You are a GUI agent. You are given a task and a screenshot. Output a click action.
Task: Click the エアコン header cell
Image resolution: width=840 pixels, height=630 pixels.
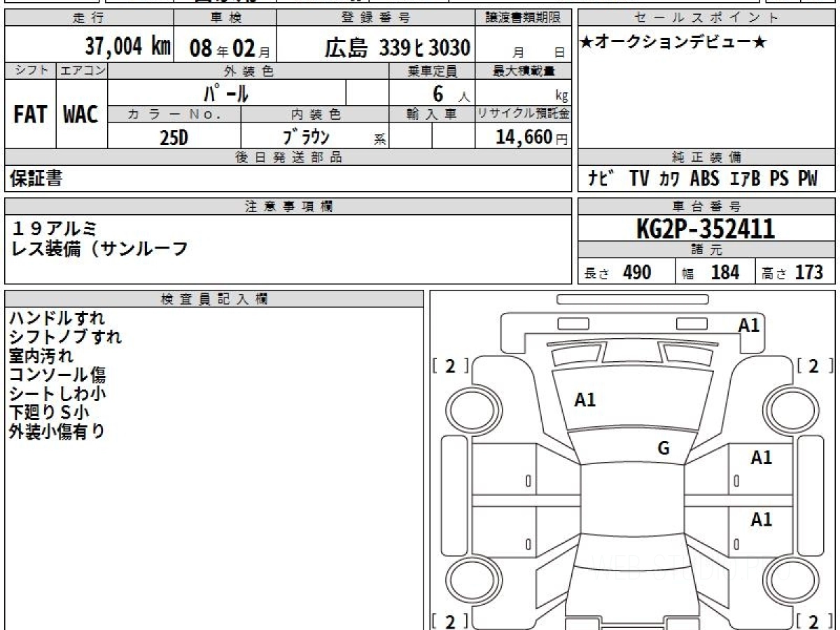82,71
